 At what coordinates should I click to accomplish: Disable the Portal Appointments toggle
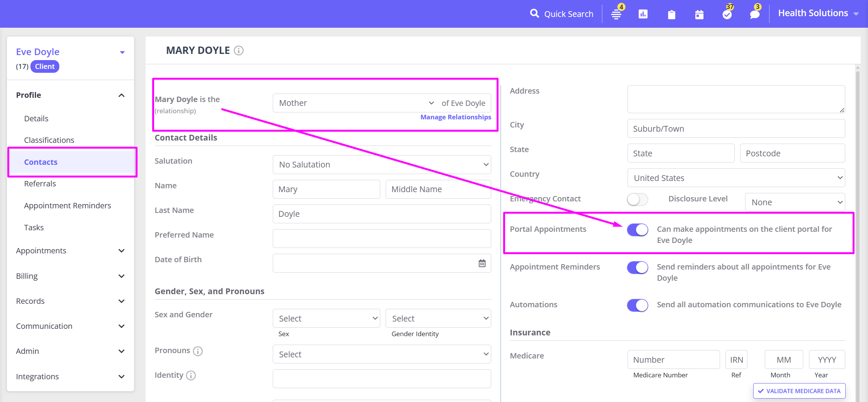[x=637, y=230]
